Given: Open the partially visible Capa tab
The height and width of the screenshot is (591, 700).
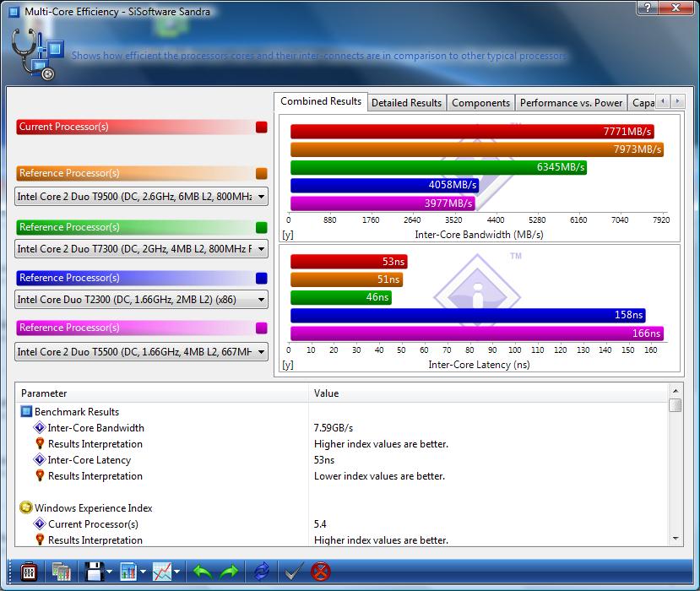Looking at the screenshot, I should click(x=642, y=103).
